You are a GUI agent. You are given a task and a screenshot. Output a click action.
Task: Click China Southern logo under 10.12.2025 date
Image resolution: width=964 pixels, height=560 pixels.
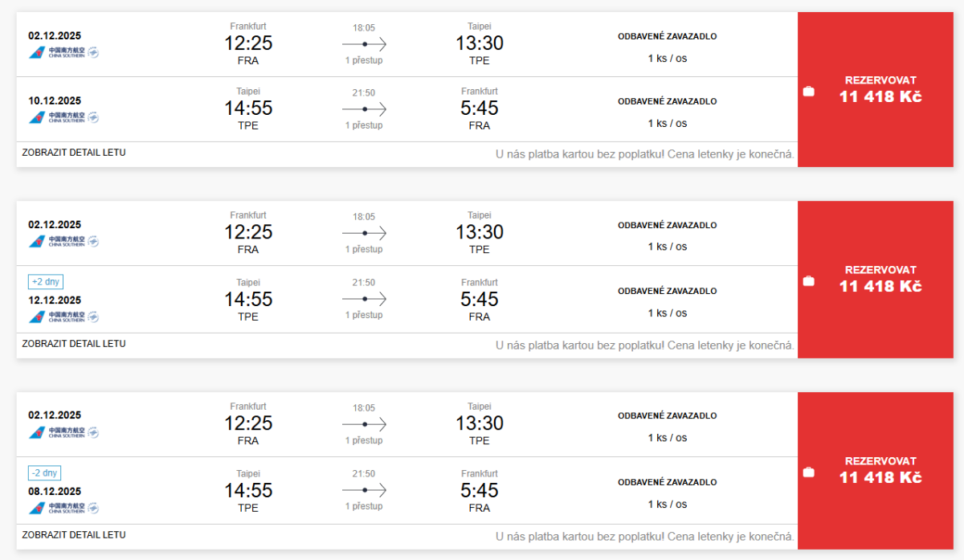coord(63,117)
